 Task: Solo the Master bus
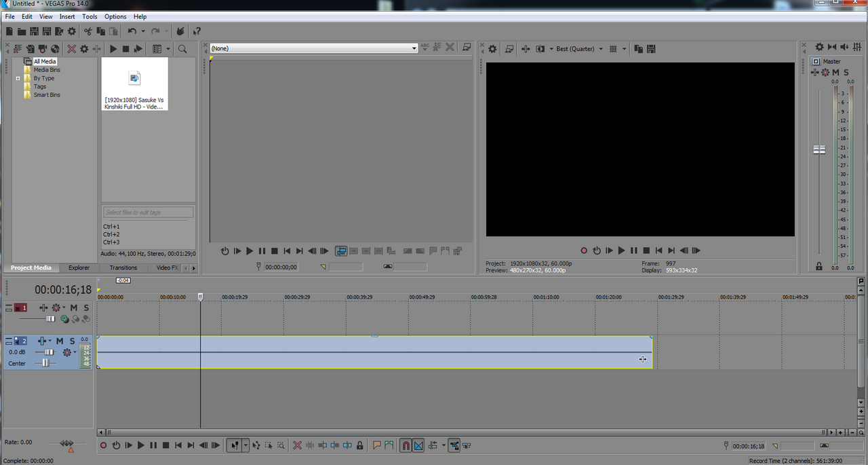pyautogui.click(x=846, y=72)
